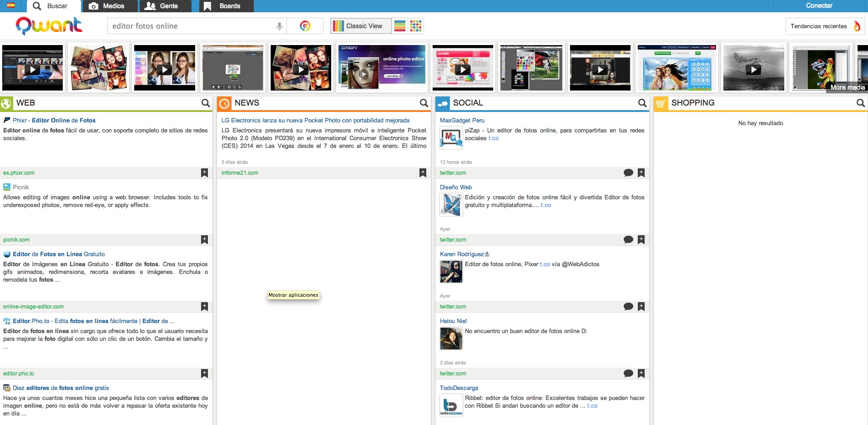Viewport: 868px width, 425px height.
Task: Bookmark the es.phixr.com result to board
Action: tap(205, 173)
